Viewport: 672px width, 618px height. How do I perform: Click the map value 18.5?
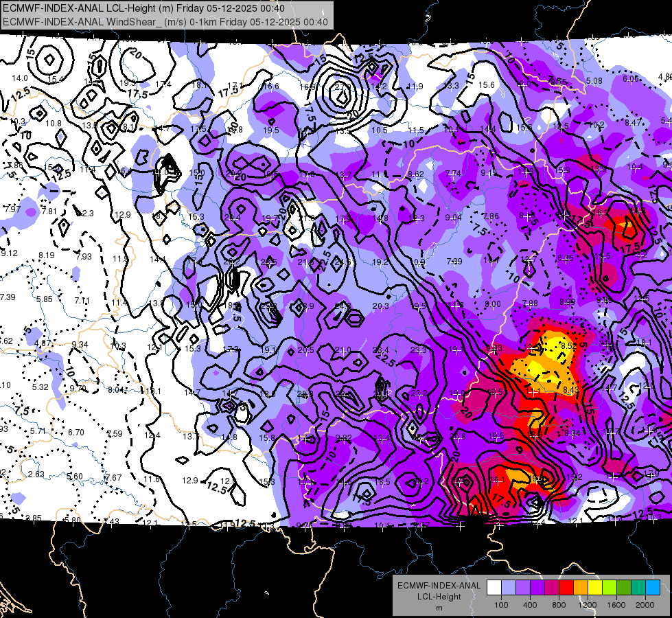click(382, 481)
